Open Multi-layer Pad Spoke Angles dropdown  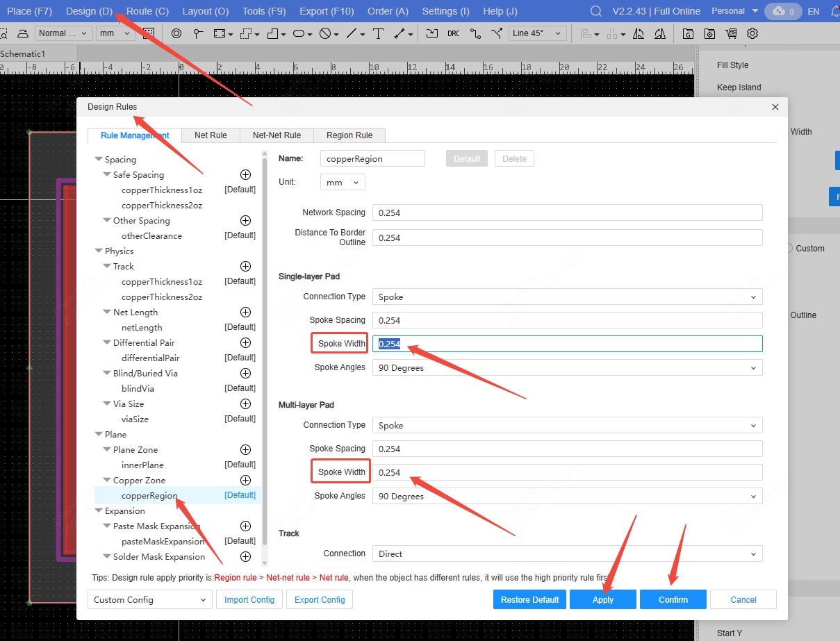[x=567, y=497]
